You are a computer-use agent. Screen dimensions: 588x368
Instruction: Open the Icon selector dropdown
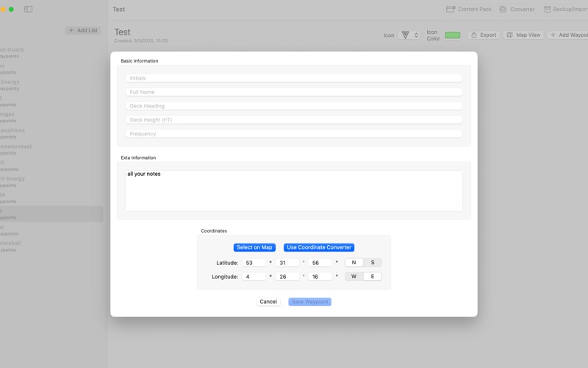tap(409, 35)
